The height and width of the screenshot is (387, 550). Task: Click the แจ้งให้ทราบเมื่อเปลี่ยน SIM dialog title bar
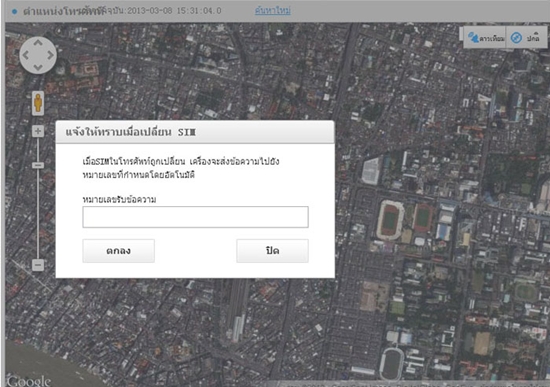click(195, 132)
